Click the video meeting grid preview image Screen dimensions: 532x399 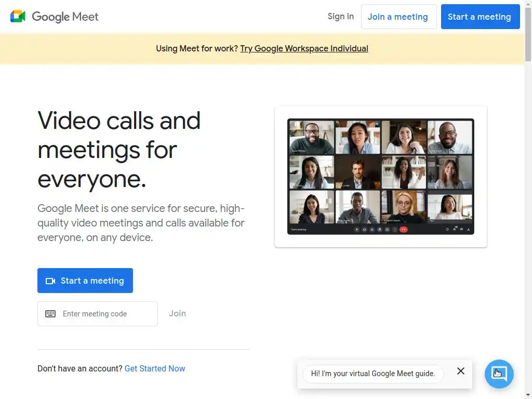pyautogui.click(x=381, y=177)
